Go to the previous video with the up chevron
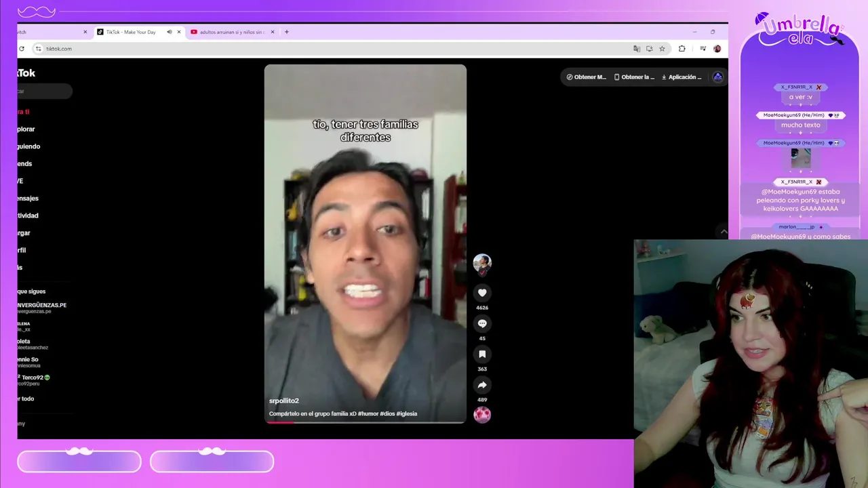Viewport: 868px width, 488px height. (724, 232)
